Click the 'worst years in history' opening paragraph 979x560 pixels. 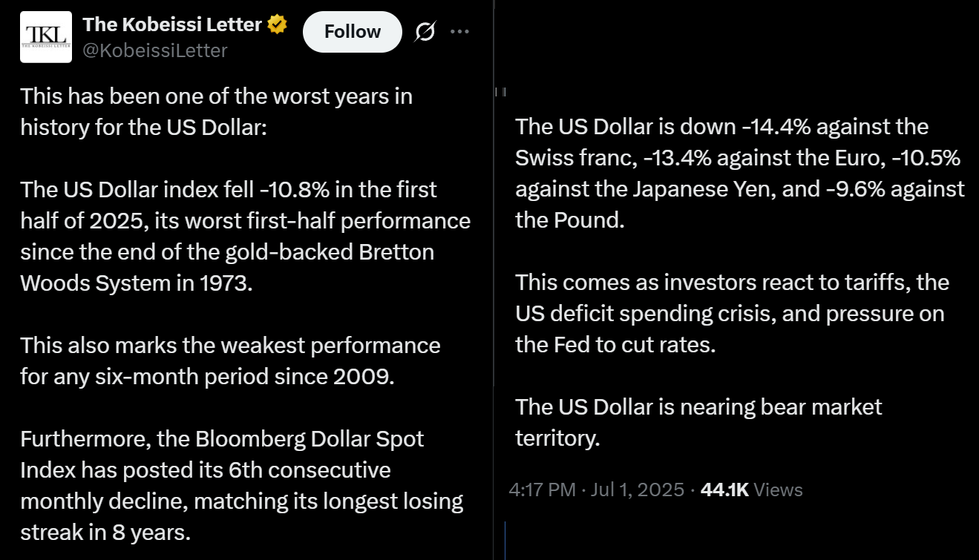pyautogui.click(x=216, y=111)
